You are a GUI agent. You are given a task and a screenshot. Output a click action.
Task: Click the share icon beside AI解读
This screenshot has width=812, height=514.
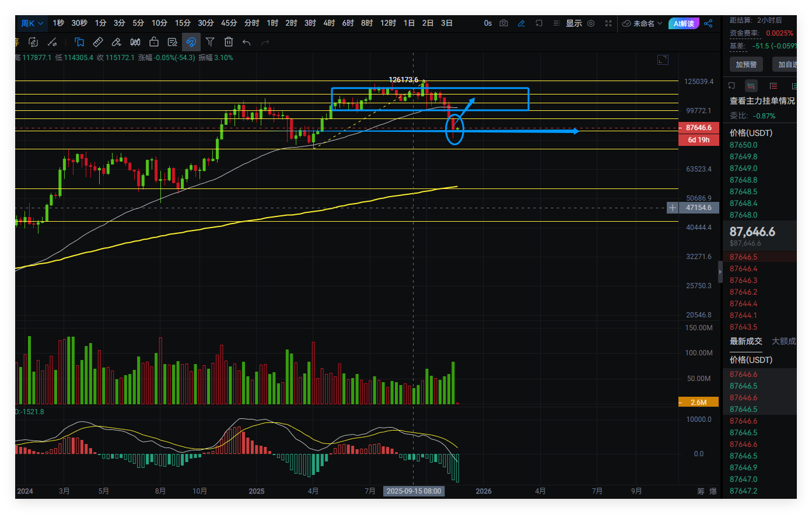click(x=708, y=23)
